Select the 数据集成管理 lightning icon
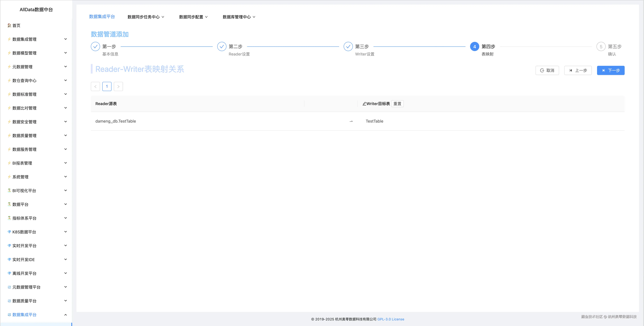The width and height of the screenshot is (644, 326). pyautogui.click(x=9, y=39)
